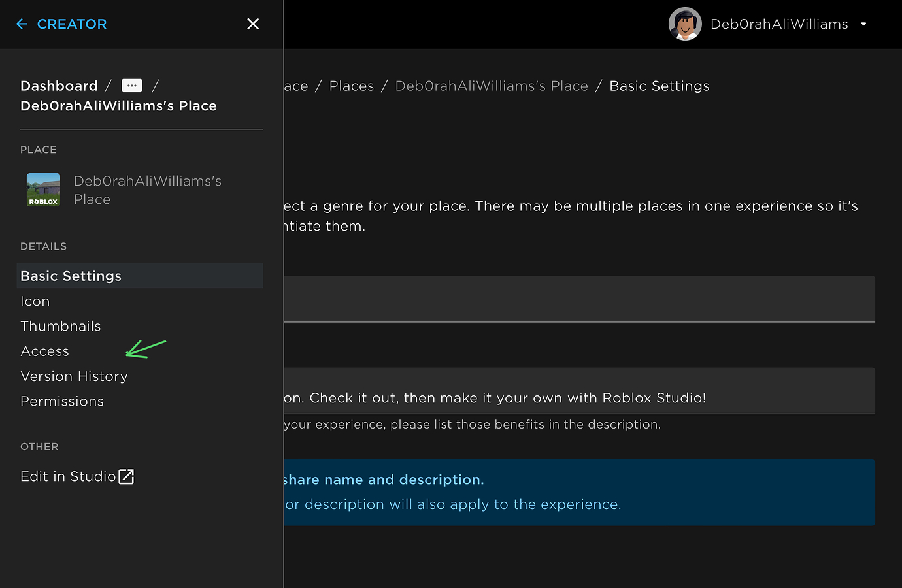
Task: Click the back arrow next to CREATOR
Action: pyautogui.click(x=22, y=24)
